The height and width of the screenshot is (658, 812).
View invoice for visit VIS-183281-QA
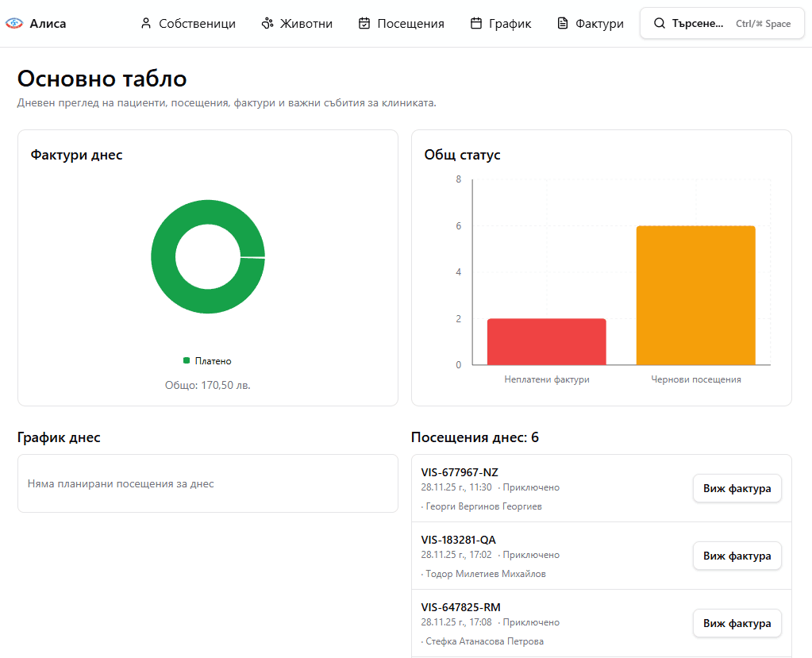737,556
